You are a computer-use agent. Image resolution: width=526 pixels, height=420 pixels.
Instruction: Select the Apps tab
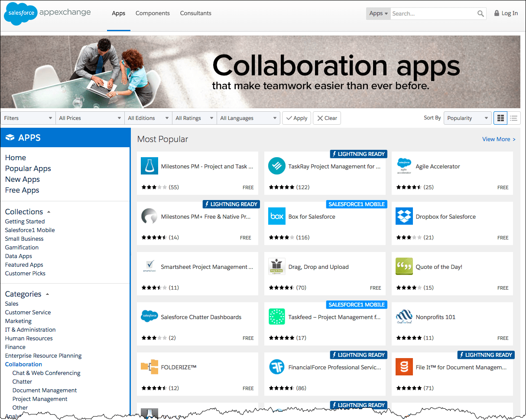coord(119,13)
